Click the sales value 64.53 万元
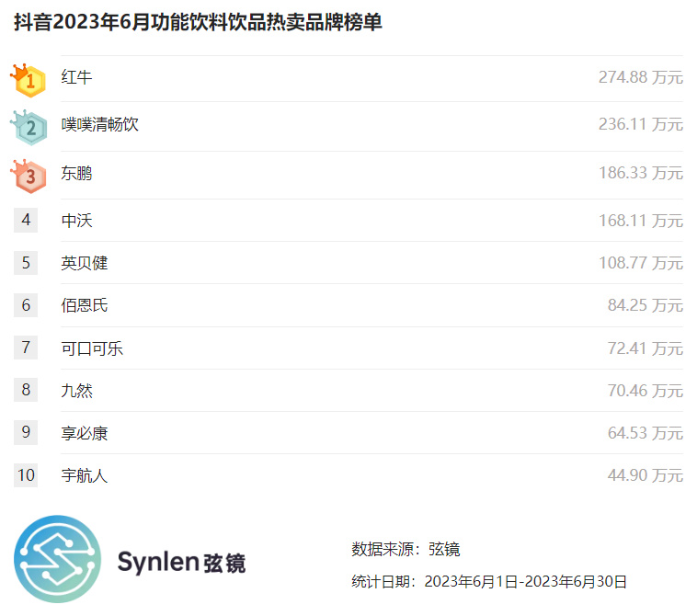 [645, 433]
